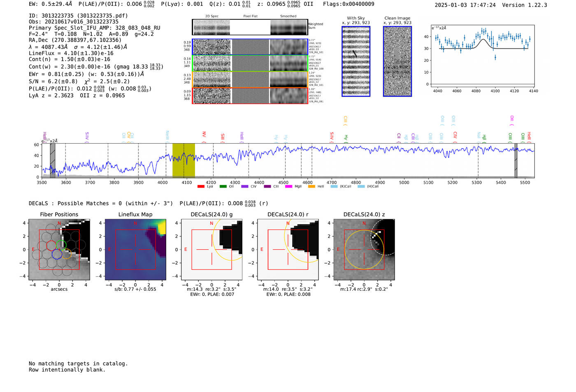Select the EWr = 0.81(±0.25) line

click(86, 74)
